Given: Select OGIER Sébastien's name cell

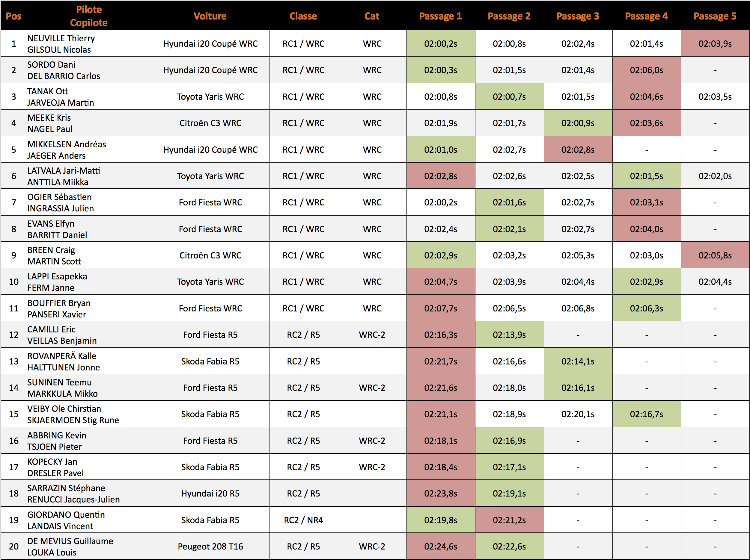Looking at the screenshot, I should [89, 202].
